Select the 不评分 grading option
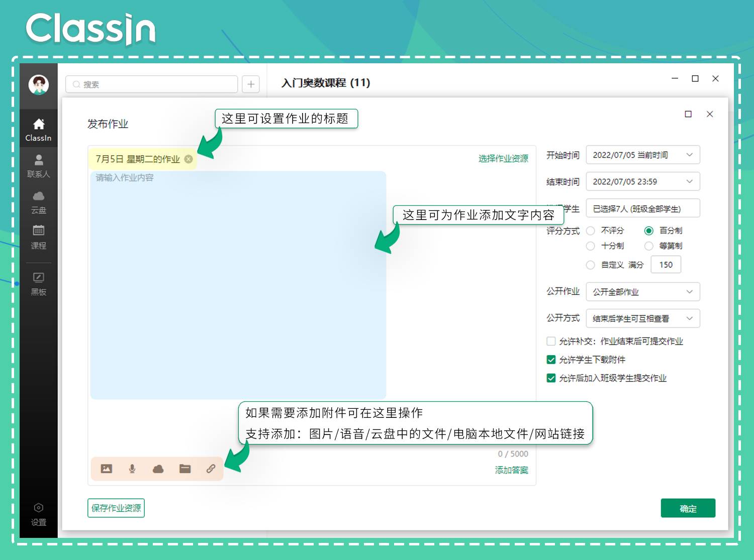This screenshot has width=754, height=560. coord(591,231)
